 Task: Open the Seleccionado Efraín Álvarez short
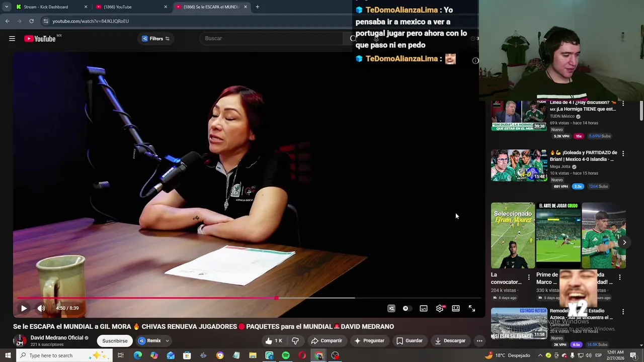(513, 236)
